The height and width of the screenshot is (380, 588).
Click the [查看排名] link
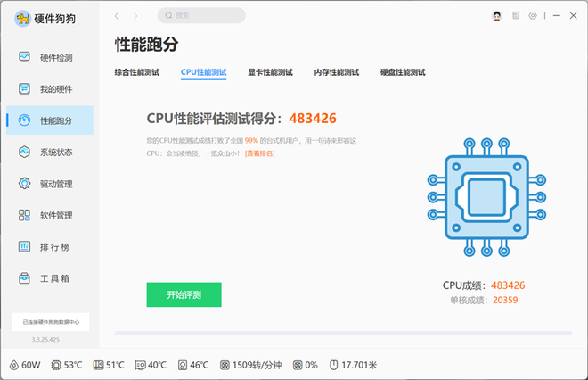click(260, 153)
